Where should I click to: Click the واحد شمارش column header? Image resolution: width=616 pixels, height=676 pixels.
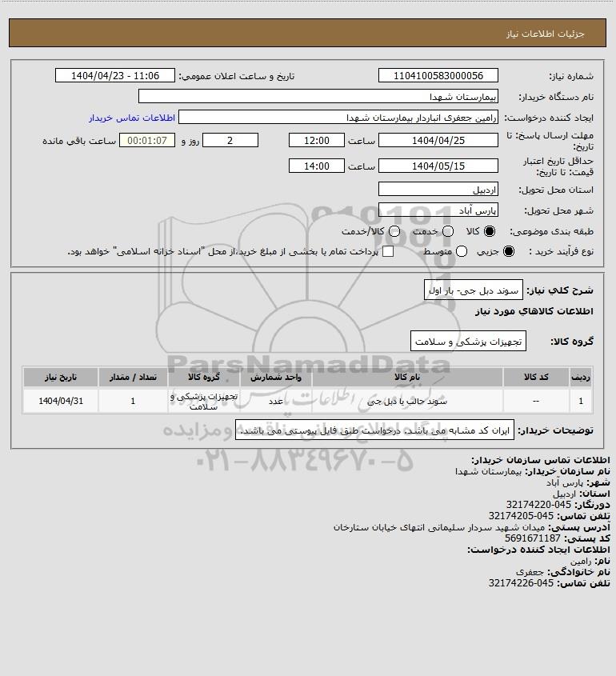tap(276, 378)
